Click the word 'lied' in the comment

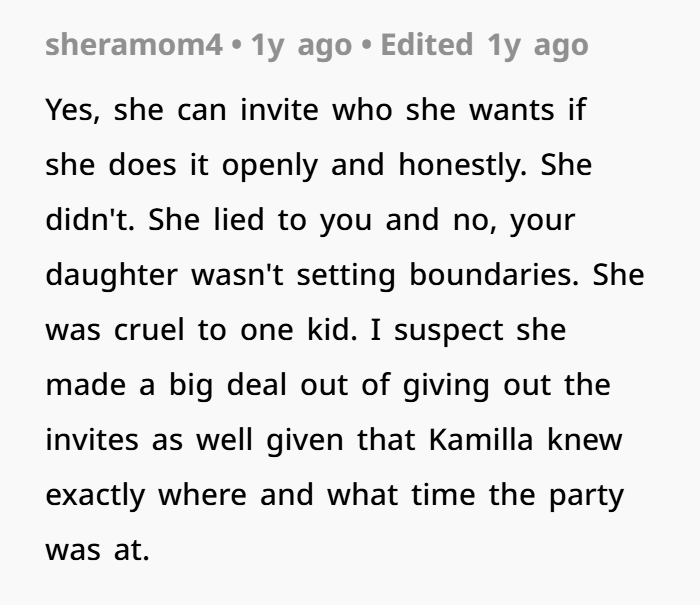pos(236,221)
